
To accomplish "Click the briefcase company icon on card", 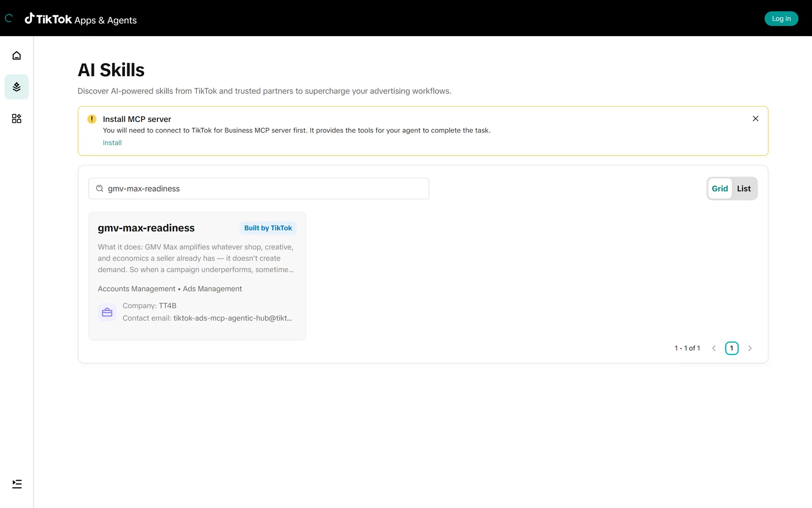I will pos(107,312).
